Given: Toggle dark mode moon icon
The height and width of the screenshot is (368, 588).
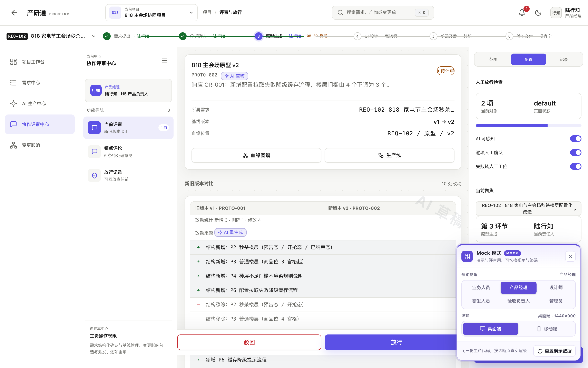Looking at the screenshot, I should (538, 13).
